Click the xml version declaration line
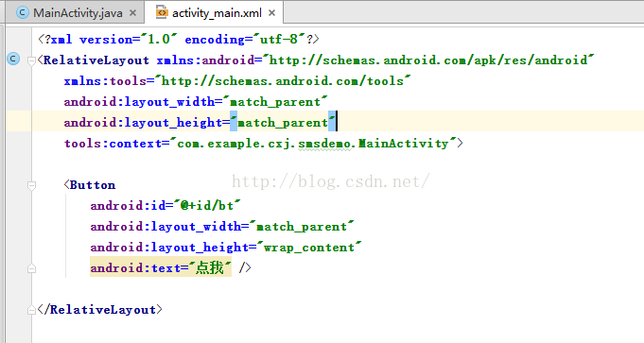Viewport: 644px width, 343px height. click(178, 40)
